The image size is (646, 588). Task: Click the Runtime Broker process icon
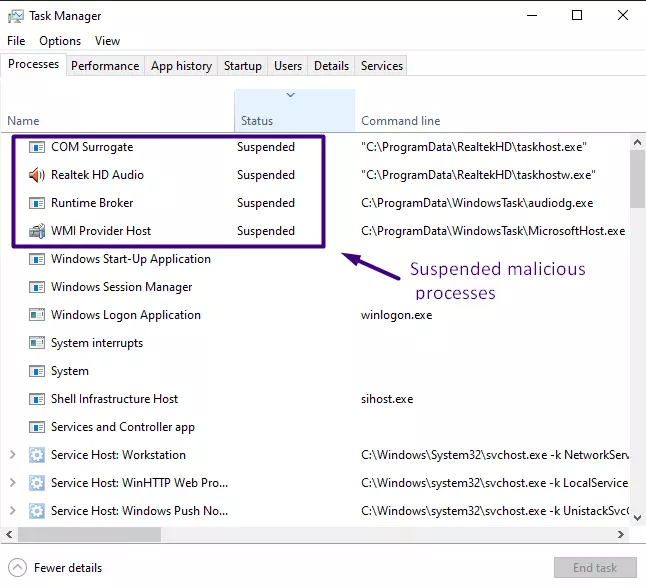coord(37,203)
